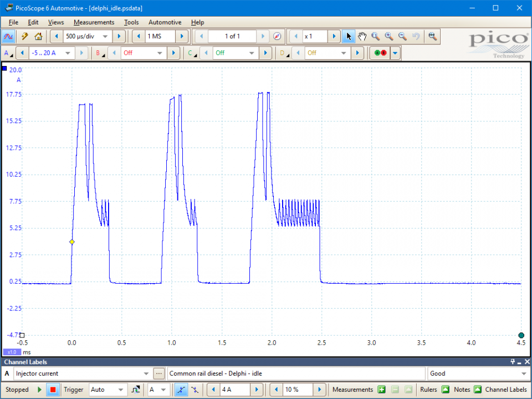Open the Views menu
This screenshot has width=532, height=399.
point(56,22)
